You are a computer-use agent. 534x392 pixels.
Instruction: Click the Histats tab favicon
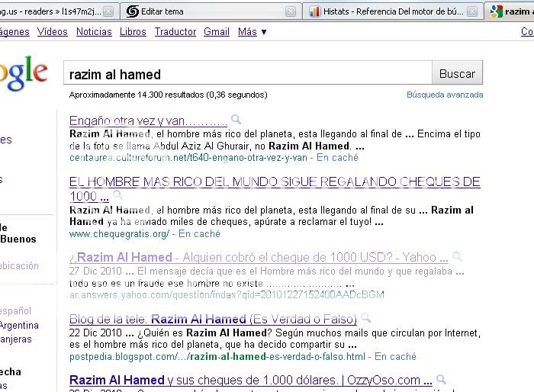pos(314,11)
